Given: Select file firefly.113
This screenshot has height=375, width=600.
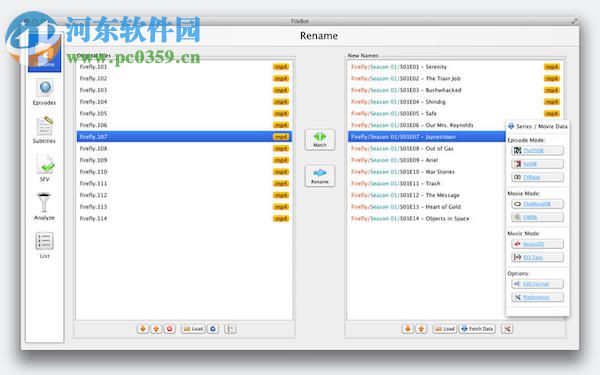Looking at the screenshot, I should tap(184, 207).
